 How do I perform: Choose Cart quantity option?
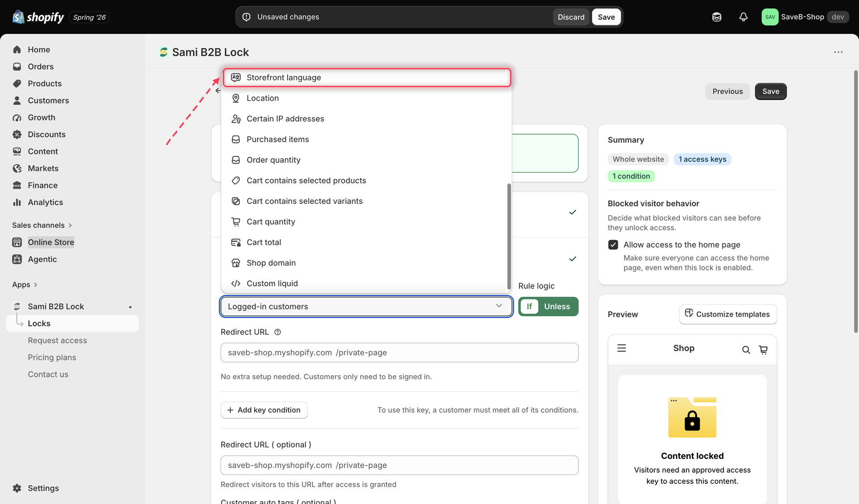365,221
